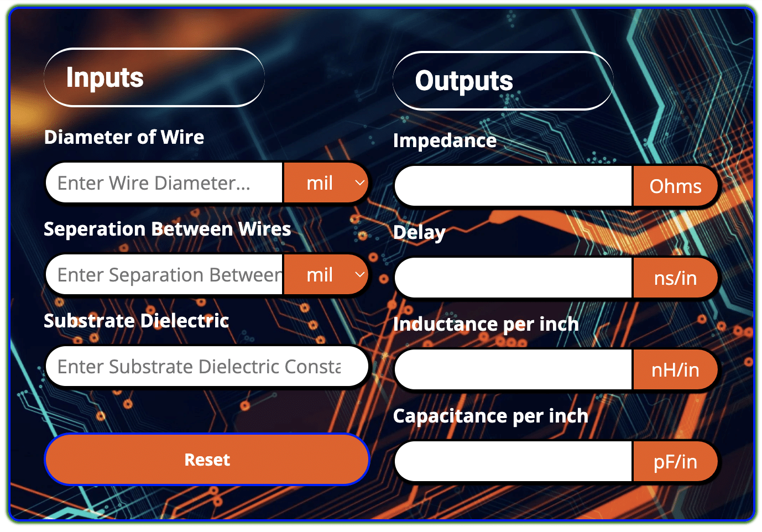This screenshot has height=532, width=762.
Task: Click the Substrate Dielectric label
Action: click(x=137, y=321)
